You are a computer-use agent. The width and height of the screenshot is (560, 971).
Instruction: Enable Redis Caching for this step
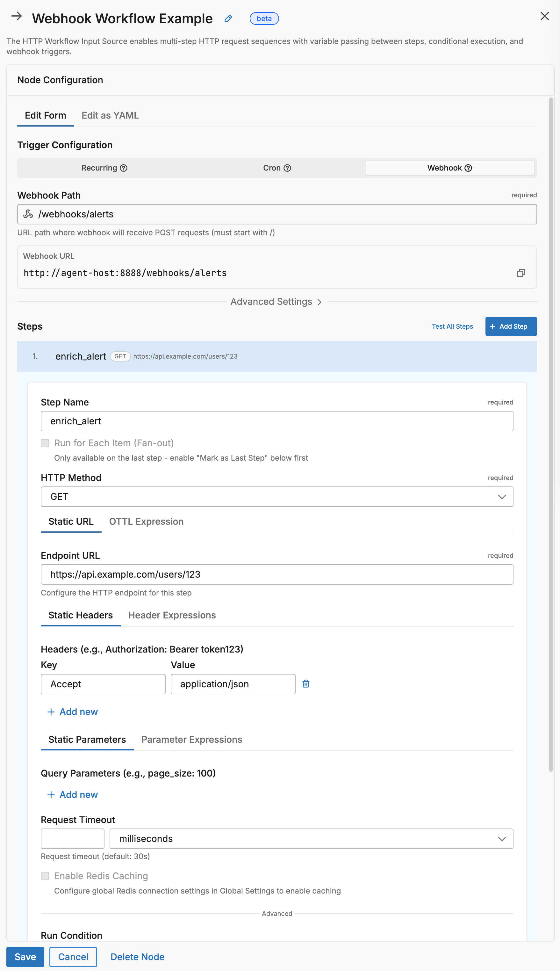(x=45, y=876)
